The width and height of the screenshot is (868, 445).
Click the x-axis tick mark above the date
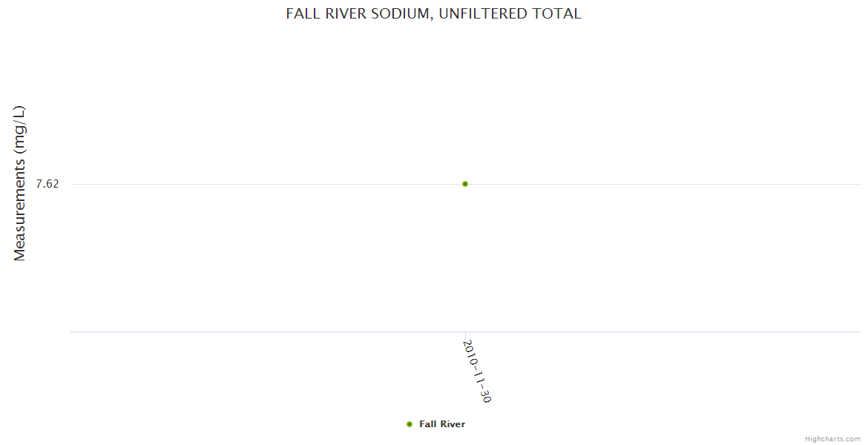tap(465, 335)
